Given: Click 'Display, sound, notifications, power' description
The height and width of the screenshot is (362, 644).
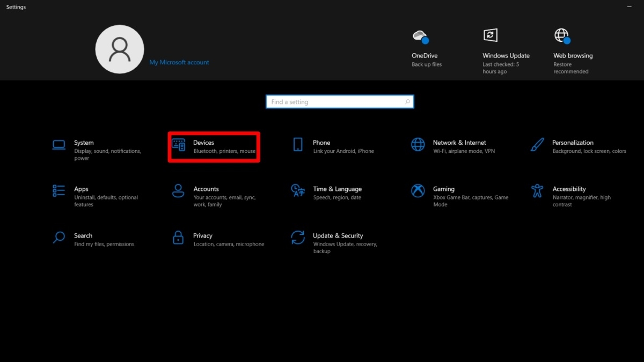Looking at the screenshot, I should [x=107, y=154].
